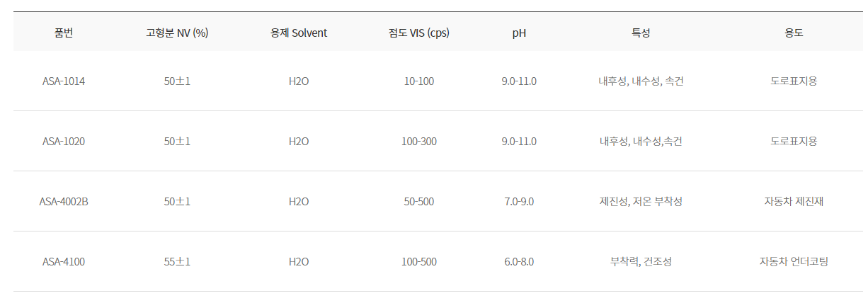Click the 특성 column header
868x303 pixels.
coord(641,33)
